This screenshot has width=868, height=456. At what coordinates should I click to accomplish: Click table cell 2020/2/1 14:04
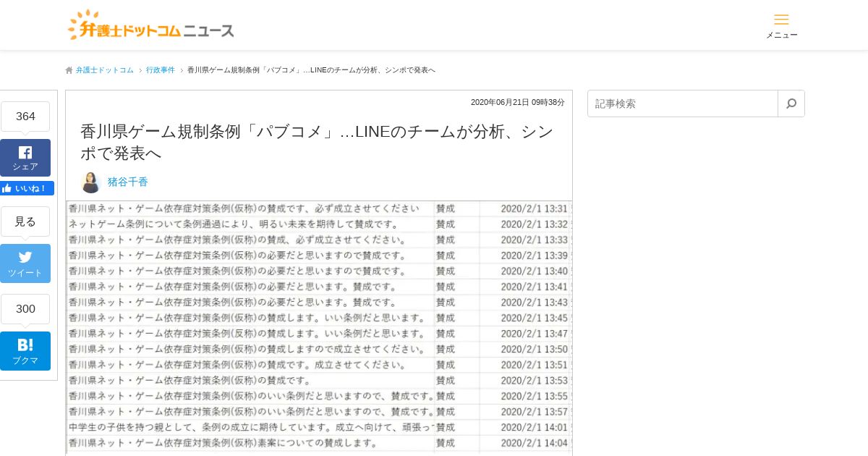click(534, 443)
